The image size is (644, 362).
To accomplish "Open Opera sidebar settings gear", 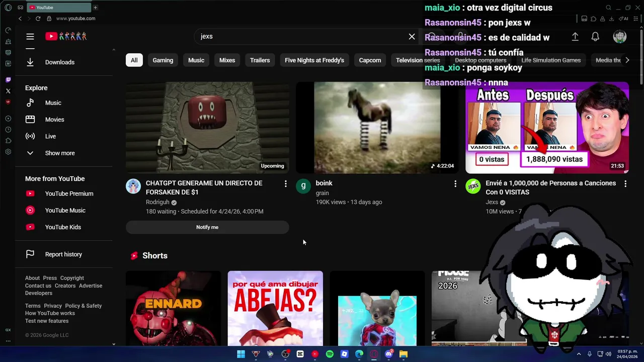I will pos(8,152).
